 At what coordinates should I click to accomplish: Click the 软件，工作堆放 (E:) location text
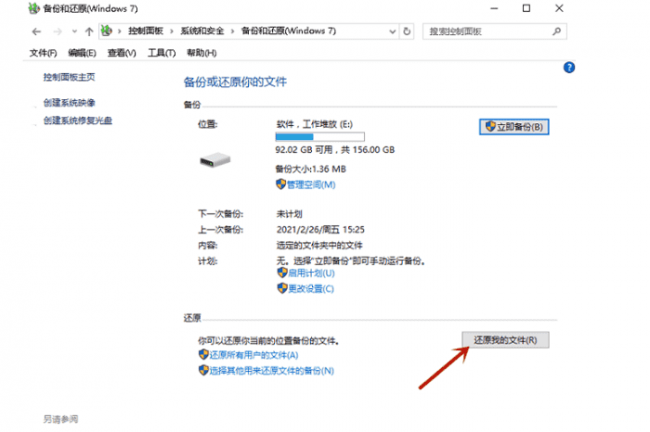tap(314, 124)
